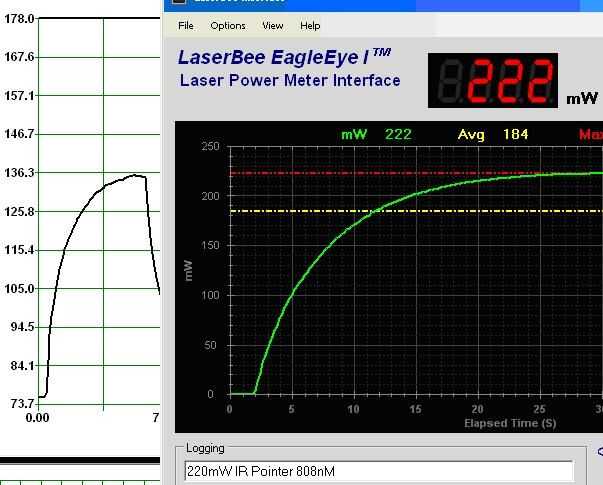
Task: Open the View menu
Action: click(273, 26)
